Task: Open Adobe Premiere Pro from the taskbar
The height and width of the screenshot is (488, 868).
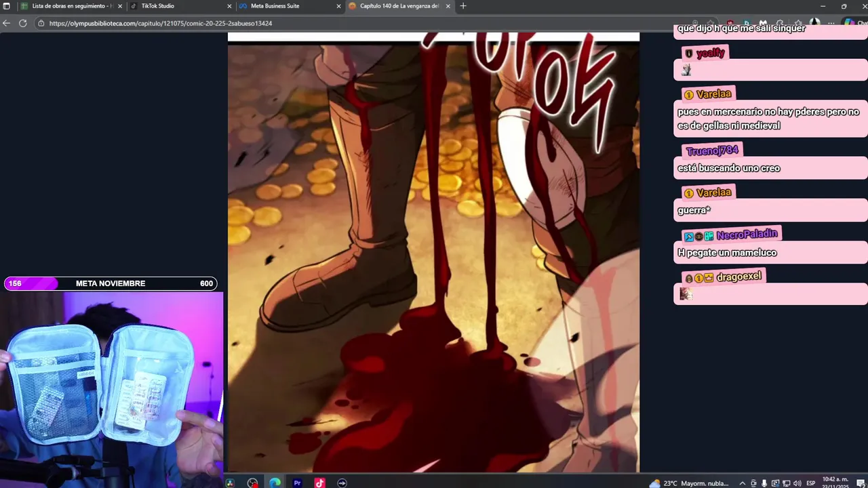Action: click(297, 483)
